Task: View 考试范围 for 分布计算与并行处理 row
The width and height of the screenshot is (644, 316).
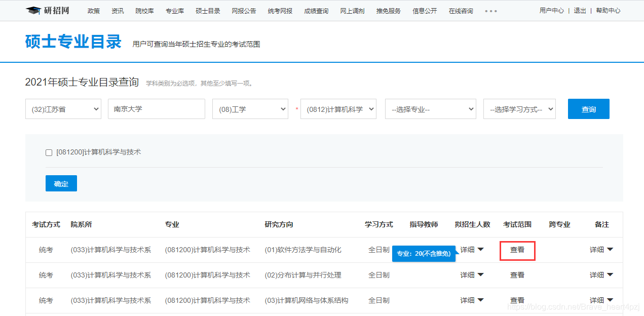Action: [517, 275]
